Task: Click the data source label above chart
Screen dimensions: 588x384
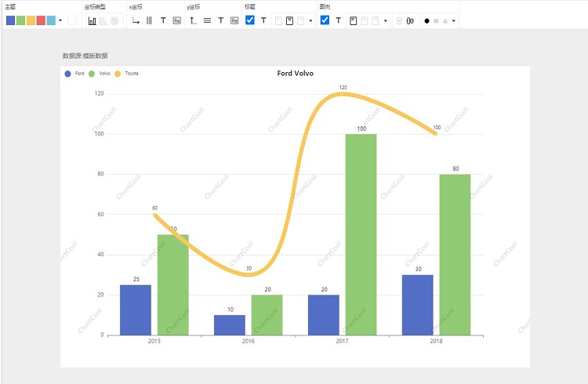Action: point(85,56)
